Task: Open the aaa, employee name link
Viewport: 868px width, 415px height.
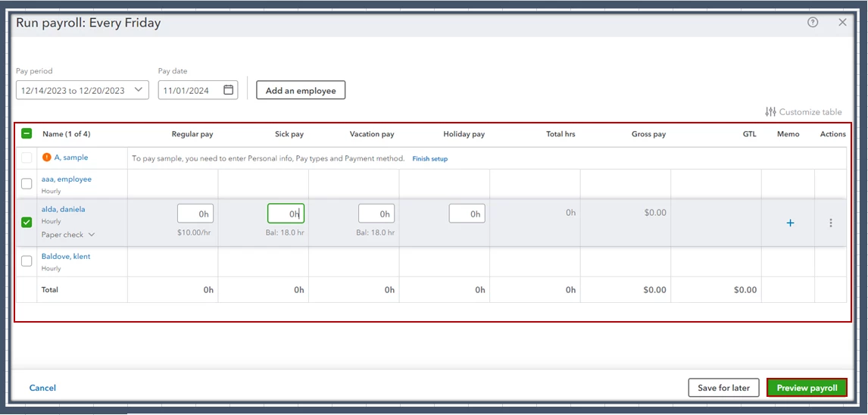Action: coord(67,179)
